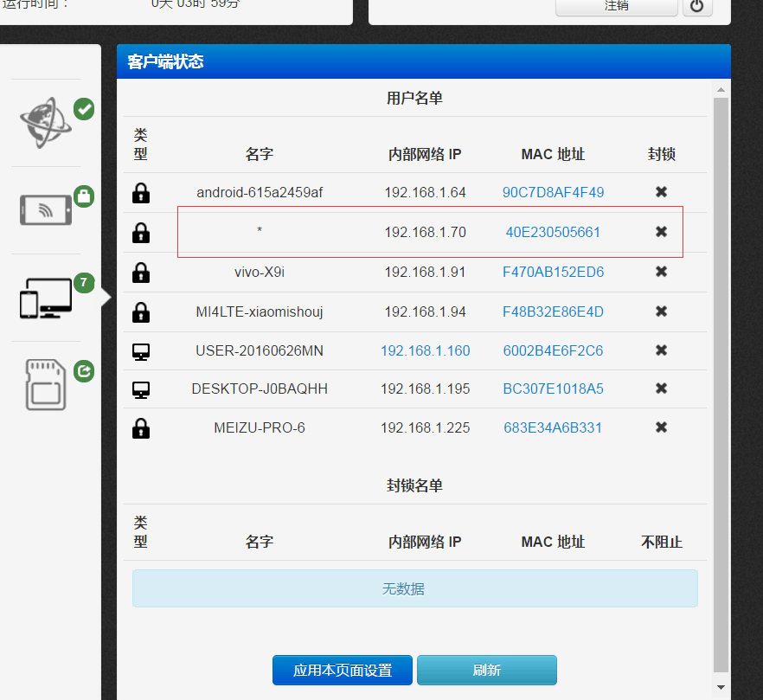Viewport: 763px width, 700px height.
Task: Click the 封锁名单 section heading
Action: pos(414,485)
